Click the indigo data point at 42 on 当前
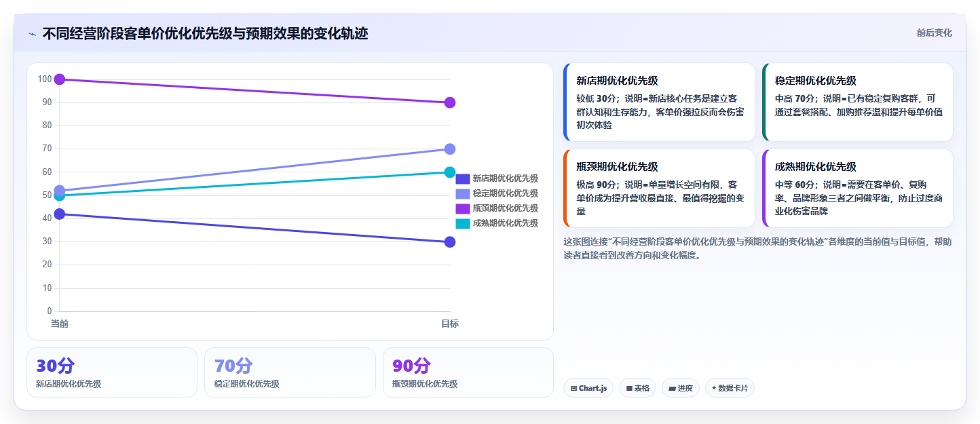 59,214
